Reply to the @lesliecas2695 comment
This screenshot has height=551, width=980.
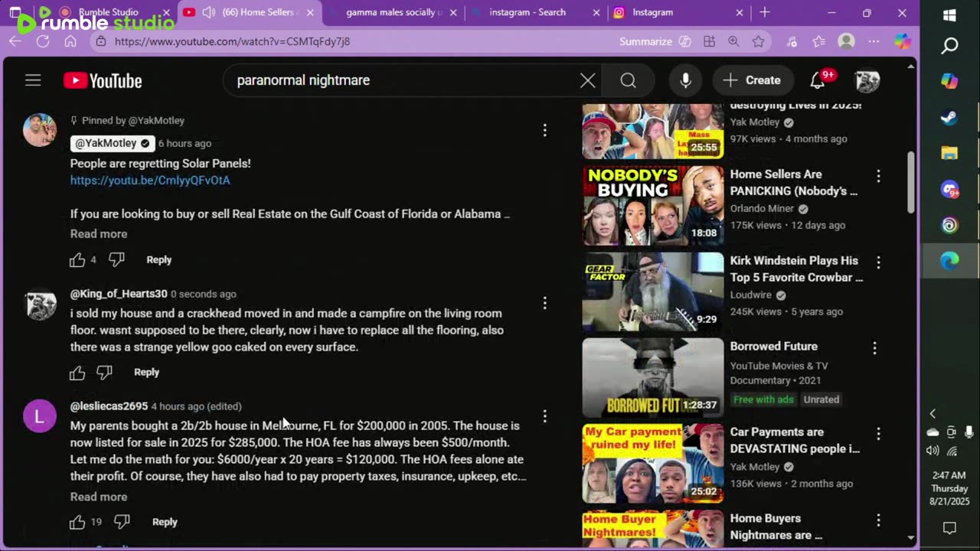165,523
